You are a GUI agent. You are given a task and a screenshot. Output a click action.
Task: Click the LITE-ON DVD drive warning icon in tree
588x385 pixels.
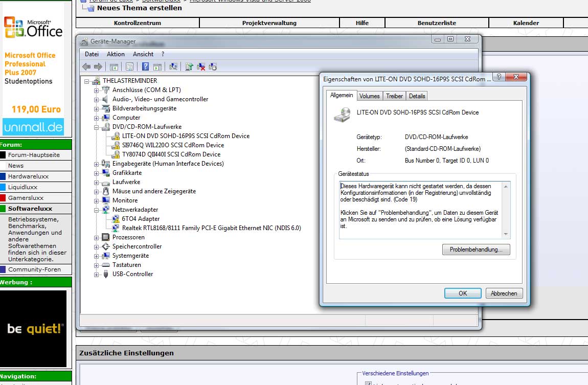116,135
